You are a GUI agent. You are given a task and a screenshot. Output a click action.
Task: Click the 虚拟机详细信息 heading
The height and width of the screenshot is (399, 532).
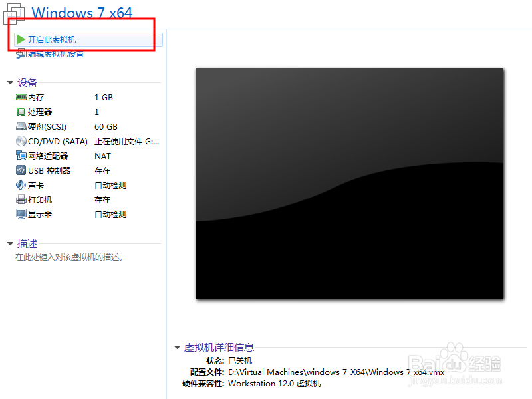coord(219,347)
